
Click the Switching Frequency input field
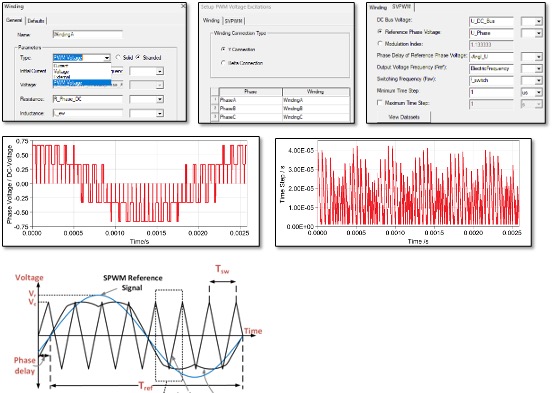tap(491, 80)
